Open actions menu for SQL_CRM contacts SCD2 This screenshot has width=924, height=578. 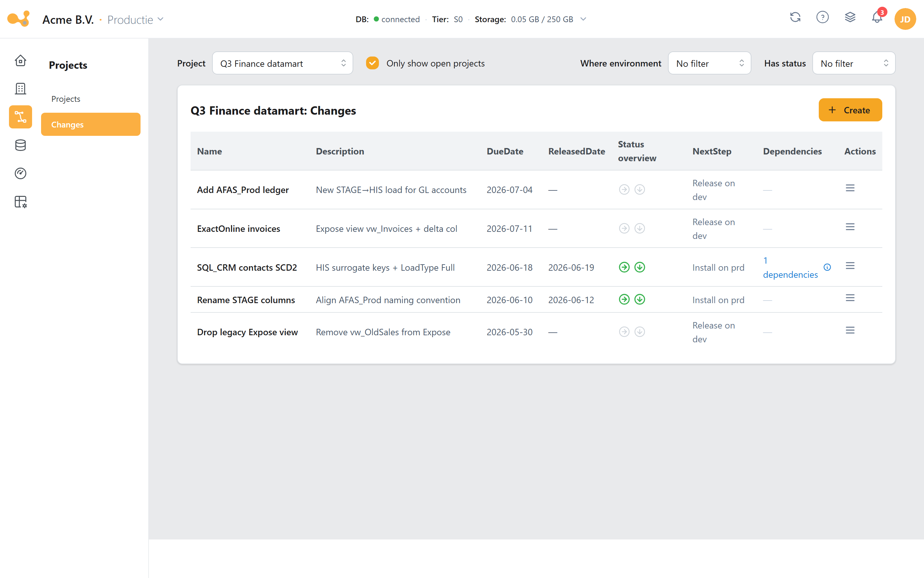tap(850, 266)
